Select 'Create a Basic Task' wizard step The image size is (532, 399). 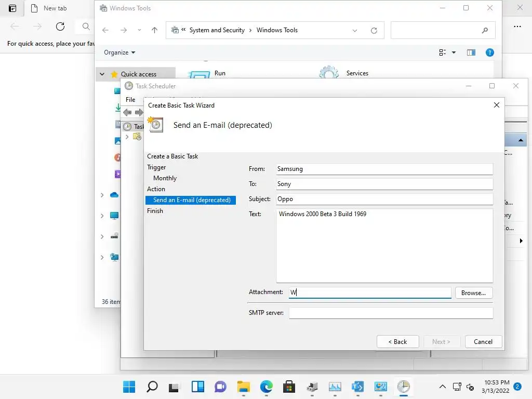coord(172,156)
